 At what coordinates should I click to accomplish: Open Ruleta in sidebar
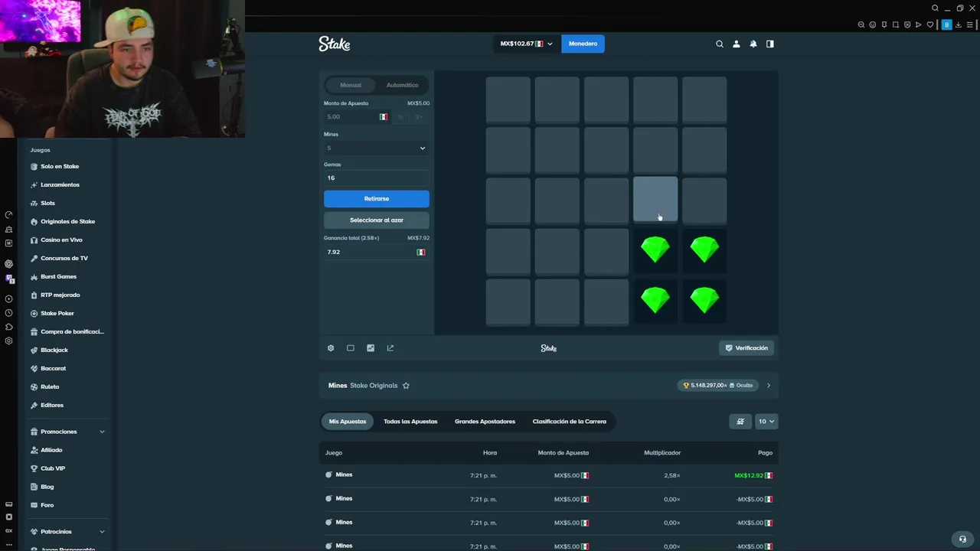tap(50, 386)
